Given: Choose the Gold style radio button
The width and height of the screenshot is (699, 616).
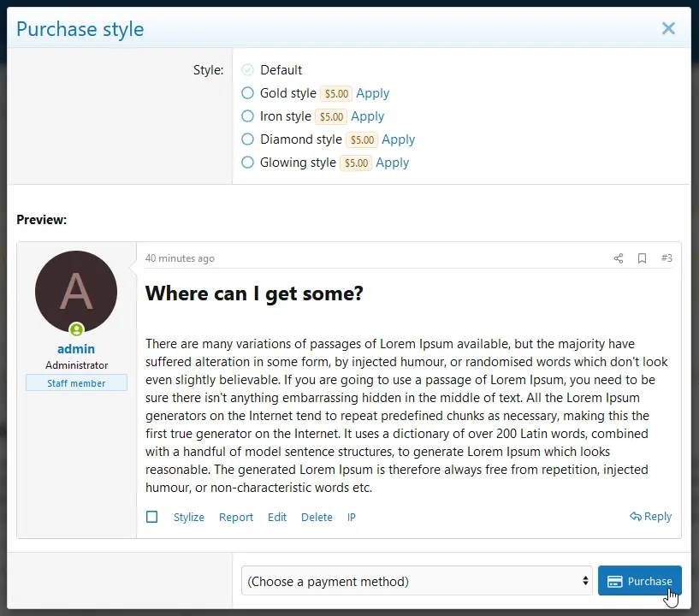Looking at the screenshot, I should (248, 93).
